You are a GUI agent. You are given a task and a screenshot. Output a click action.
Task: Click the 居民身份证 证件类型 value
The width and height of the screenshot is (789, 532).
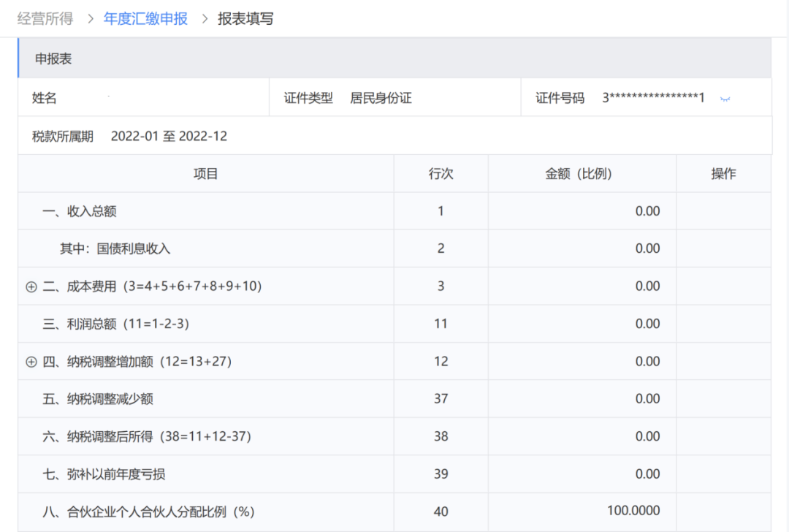pos(381,98)
